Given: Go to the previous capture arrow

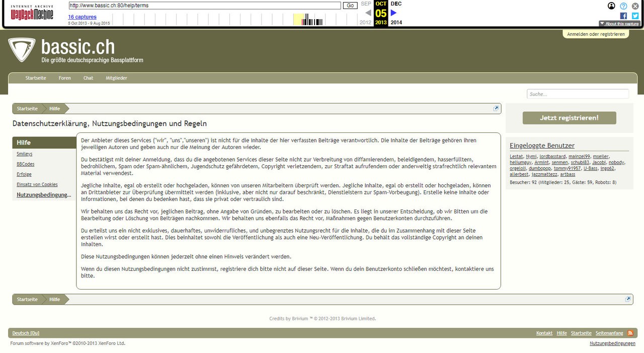Looking at the screenshot, I should 368,13.
